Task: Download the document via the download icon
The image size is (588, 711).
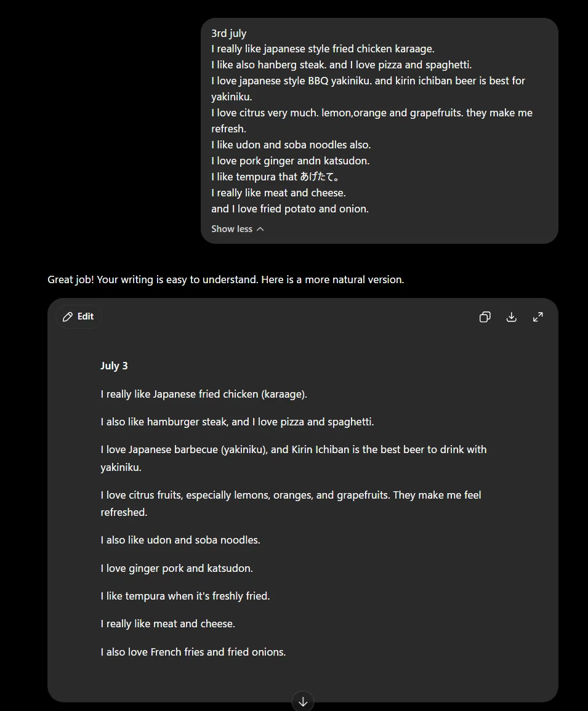Action: click(x=511, y=317)
